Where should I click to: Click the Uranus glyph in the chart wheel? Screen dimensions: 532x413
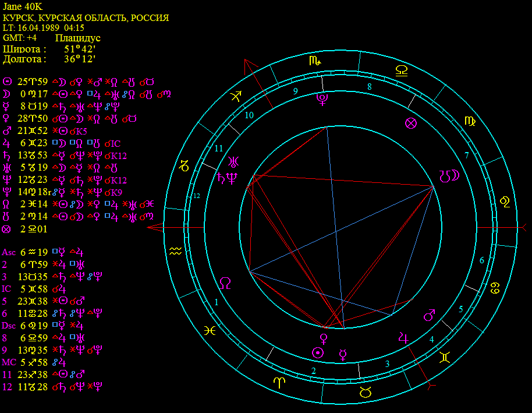[234, 162]
